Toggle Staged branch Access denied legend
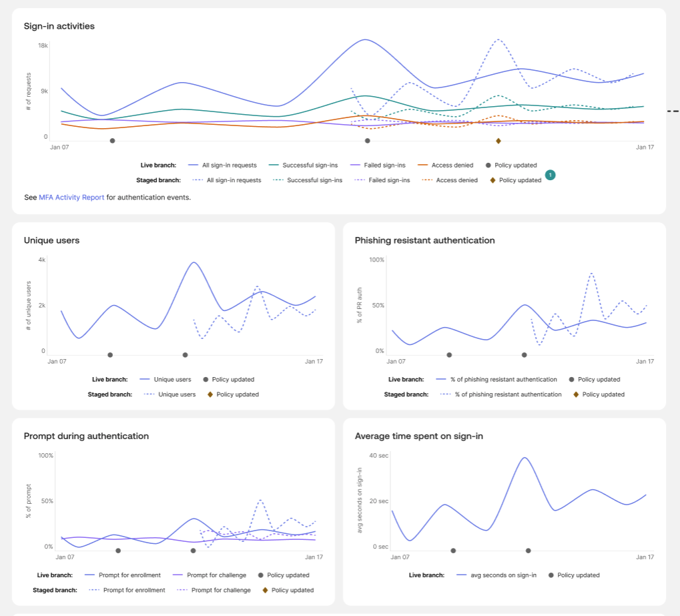 tap(450, 180)
